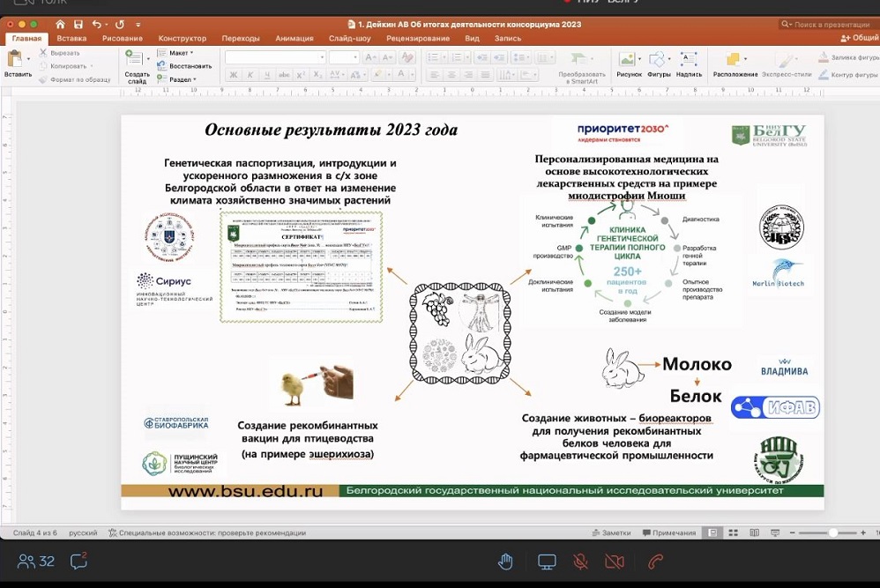Toggle bold formatting (Ж)
Image resolution: width=880 pixels, height=588 pixels.
tap(234, 75)
